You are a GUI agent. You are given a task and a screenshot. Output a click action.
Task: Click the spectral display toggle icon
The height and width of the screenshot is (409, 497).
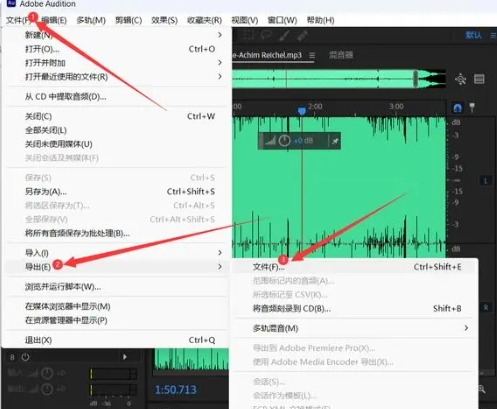tap(479, 79)
